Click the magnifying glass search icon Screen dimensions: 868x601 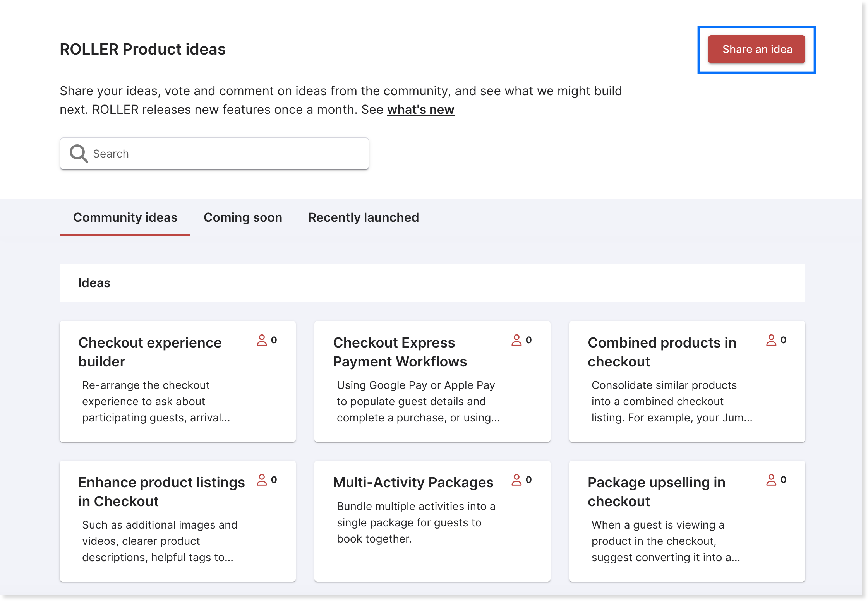click(x=79, y=154)
